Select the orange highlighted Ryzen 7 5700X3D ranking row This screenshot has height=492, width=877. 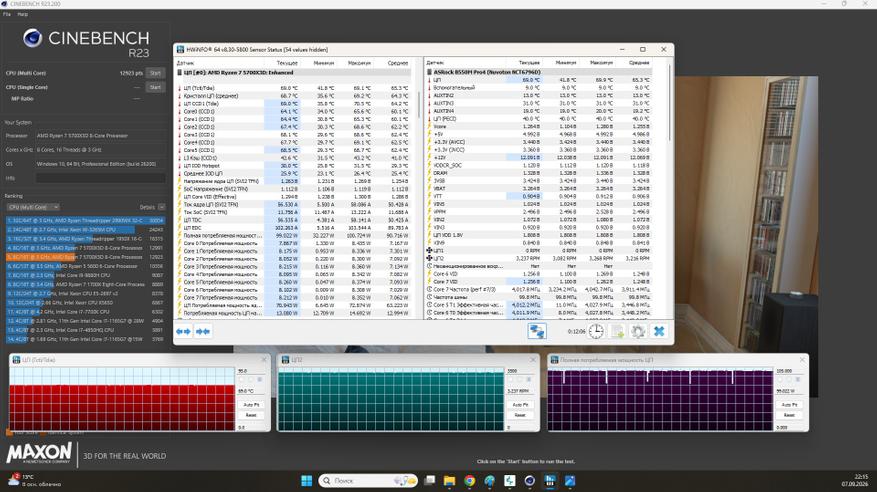pos(85,257)
